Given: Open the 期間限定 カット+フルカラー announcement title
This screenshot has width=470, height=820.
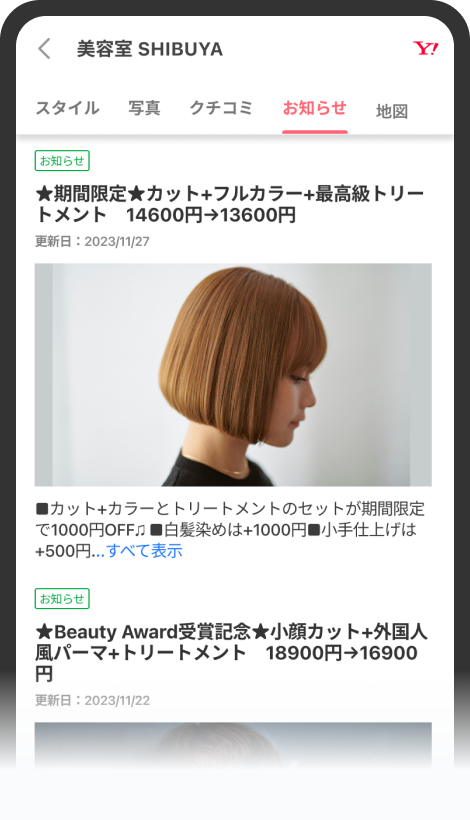Looking at the screenshot, I should [230, 204].
